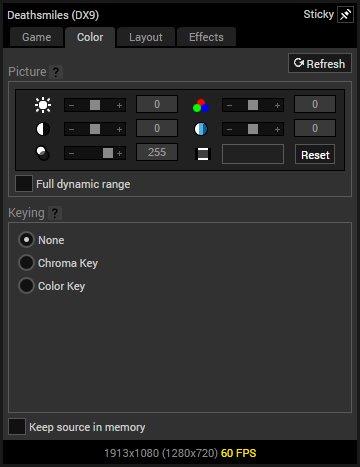The image size is (360, 467).
Task: Click the brightness sun icon
Action: click(43, 105)
